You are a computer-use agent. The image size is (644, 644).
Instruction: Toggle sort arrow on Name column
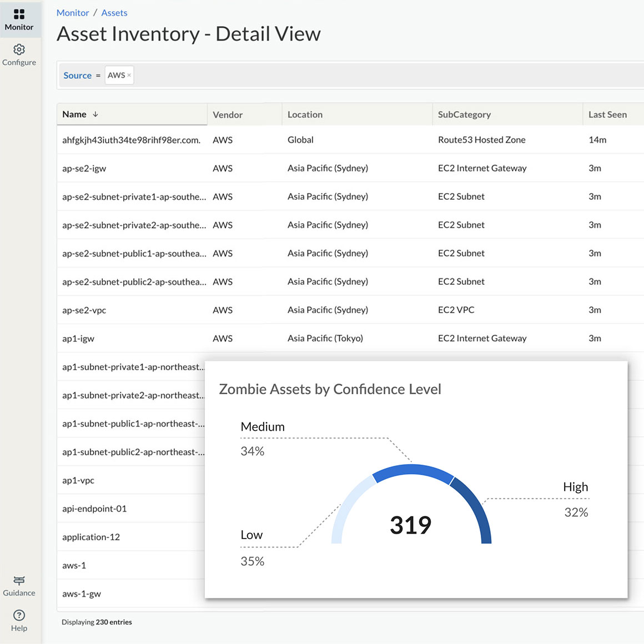(x=95, y=114)
